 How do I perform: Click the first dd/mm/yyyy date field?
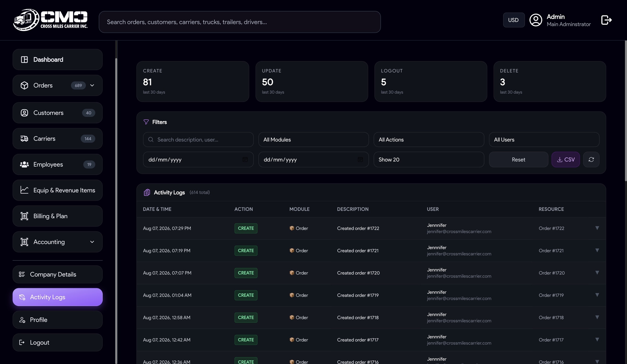pyautogui.click(x=198, y=159)
